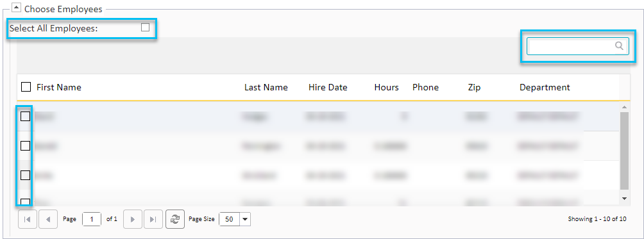Go to last page button
The height and width of the screenshot is (239, 644).
point(153,219)
